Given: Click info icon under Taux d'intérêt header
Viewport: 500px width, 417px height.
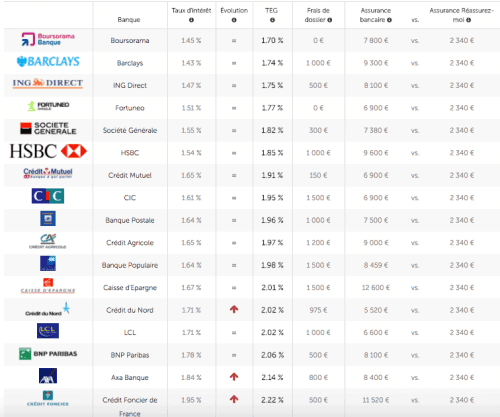Looking at the screenshot, I should tap(191, 20).
